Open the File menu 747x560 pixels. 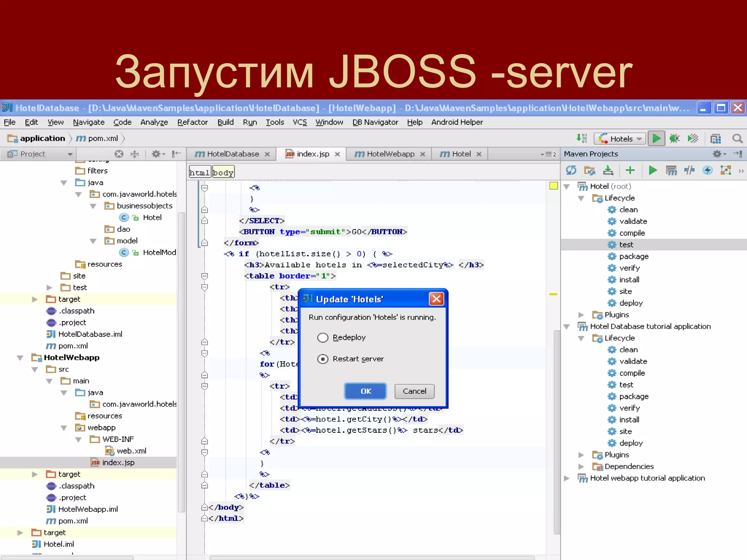click(x=9, y=122)
